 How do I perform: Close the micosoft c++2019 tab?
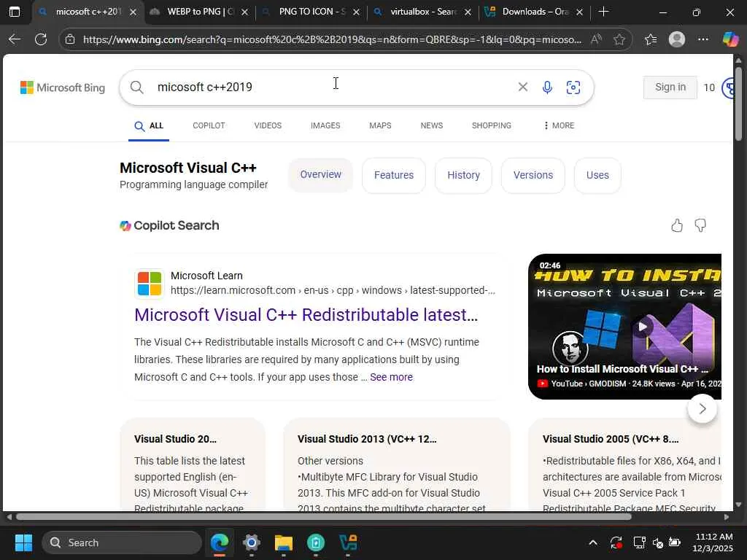click(x=133, y=12)
